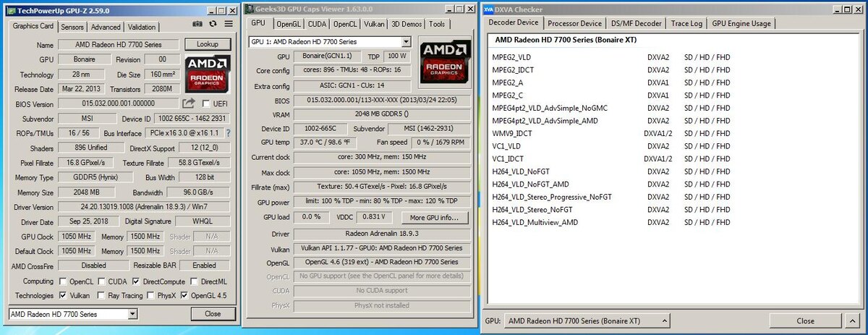
Task: Select the Decoder Device tab
Action: 513,23
